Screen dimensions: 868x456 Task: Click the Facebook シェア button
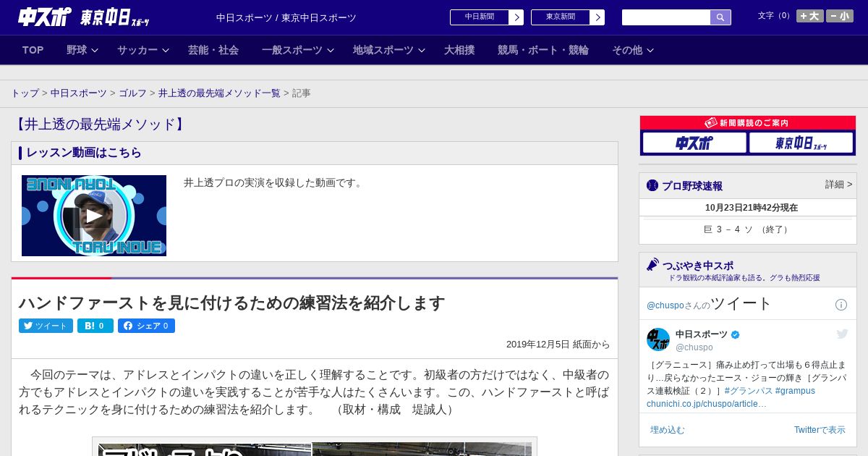(146, 326)
